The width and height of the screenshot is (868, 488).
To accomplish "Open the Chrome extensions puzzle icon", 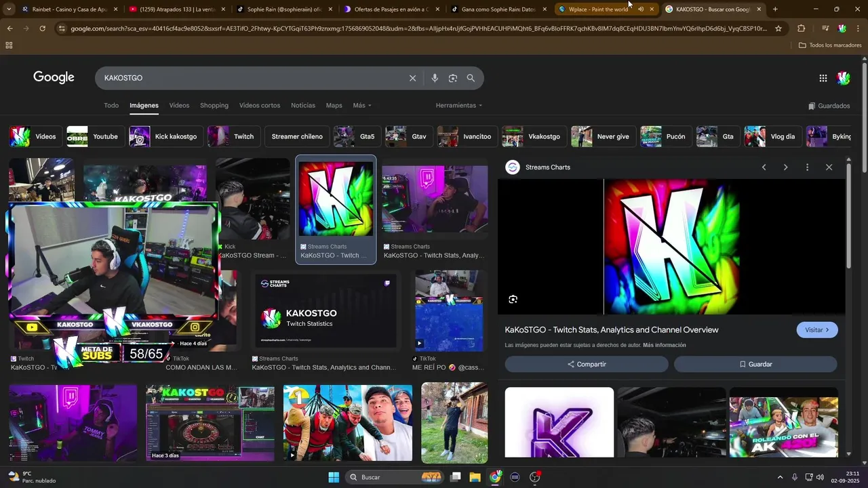I will pos(801,28).
